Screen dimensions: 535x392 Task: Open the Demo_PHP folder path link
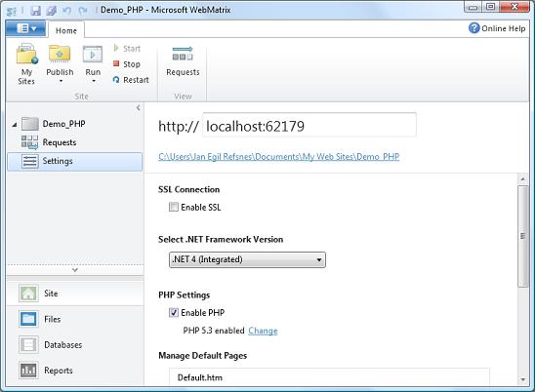(279, 157)
